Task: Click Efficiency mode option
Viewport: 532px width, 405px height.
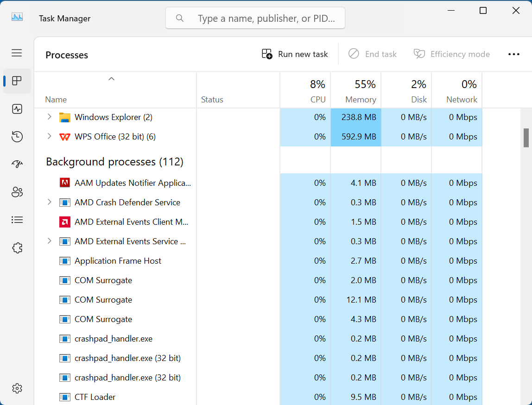Action: [451, 54]
